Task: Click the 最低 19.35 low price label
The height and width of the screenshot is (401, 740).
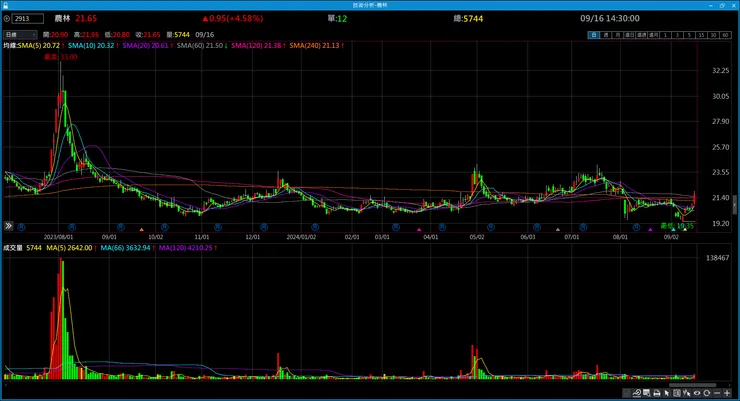Action: point(677,226)
